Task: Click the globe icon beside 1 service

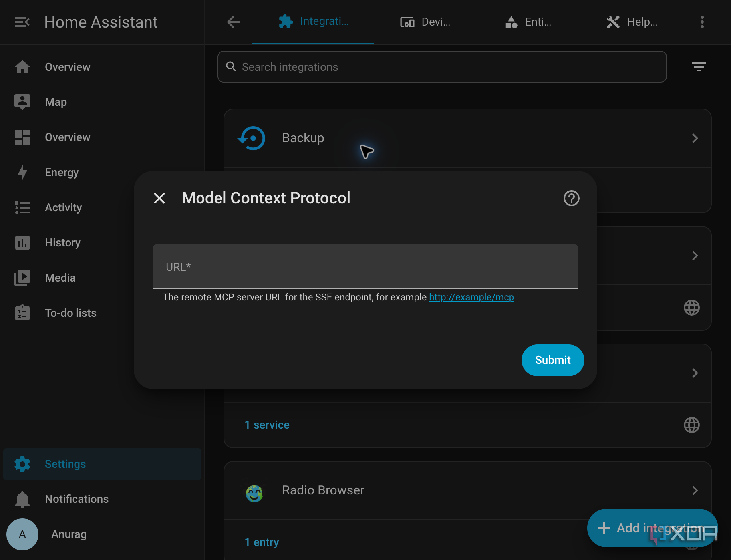Action: tap(691, 425)
